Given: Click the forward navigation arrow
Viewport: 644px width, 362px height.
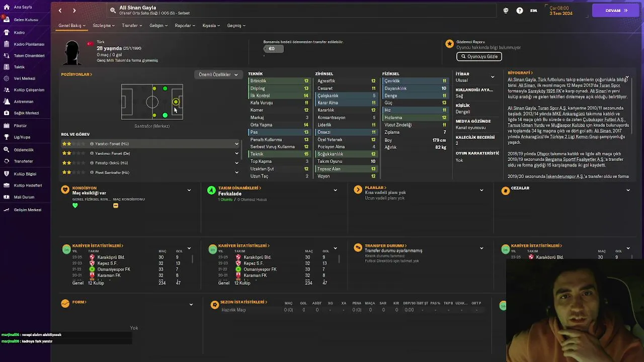Looking at the screenshot, I should point(74,11).
